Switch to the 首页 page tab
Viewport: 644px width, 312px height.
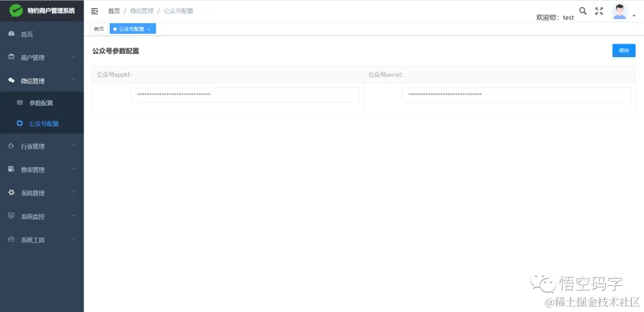[x=99, y=29]
